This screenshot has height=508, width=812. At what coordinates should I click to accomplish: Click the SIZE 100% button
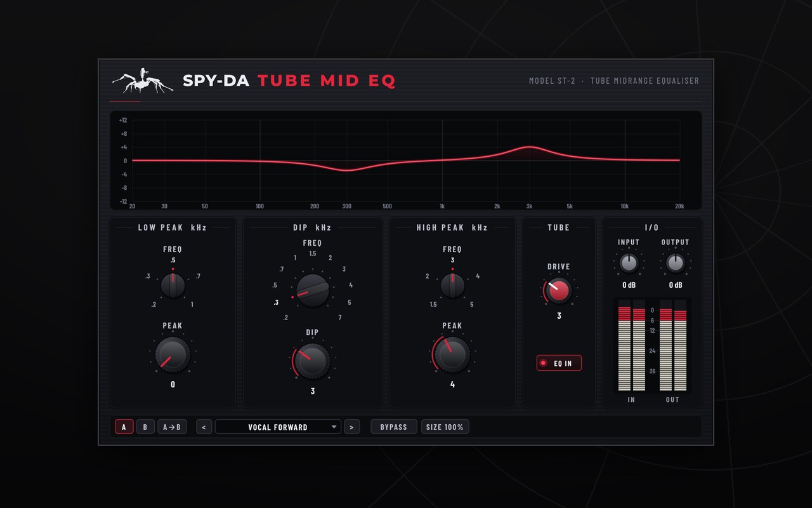(445, 427)
